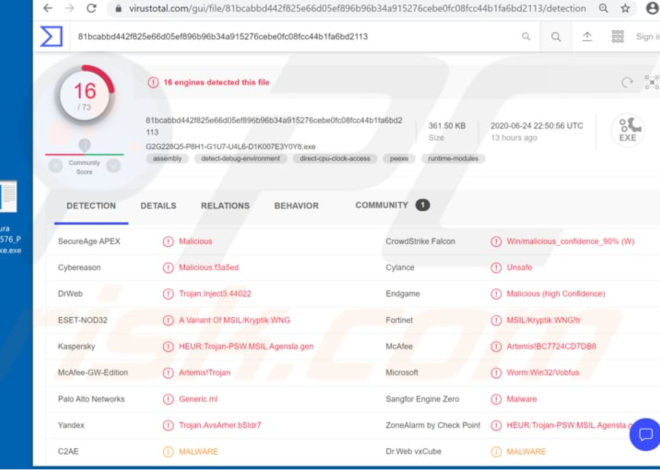
Task: Click the EXE file type icon
Action: pyautogui.click(x=628, y=130)
